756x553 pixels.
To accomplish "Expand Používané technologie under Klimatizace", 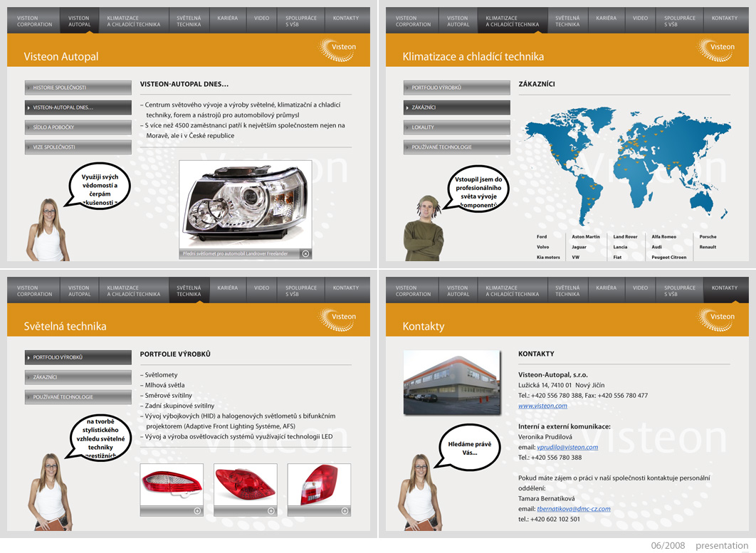I will 456,147.
